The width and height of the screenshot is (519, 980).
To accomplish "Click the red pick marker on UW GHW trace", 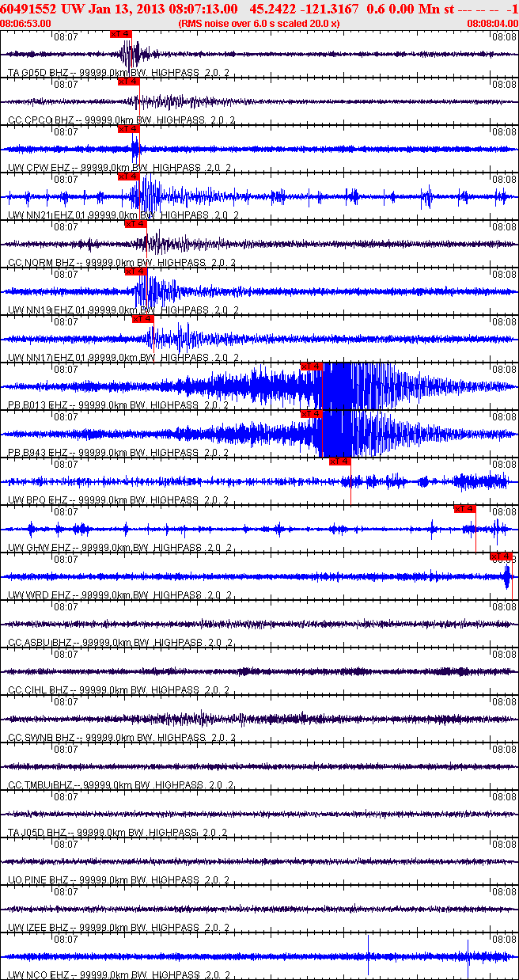I will click(x=464, y=509).
